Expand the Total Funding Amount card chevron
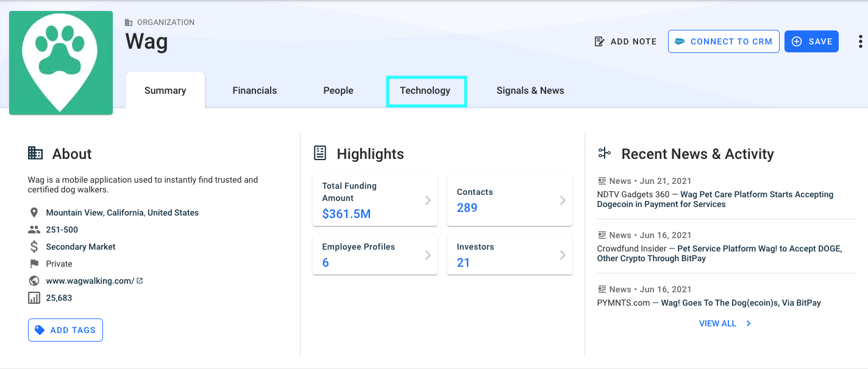This screenshot has width=868, height=369. pos(428,200)
